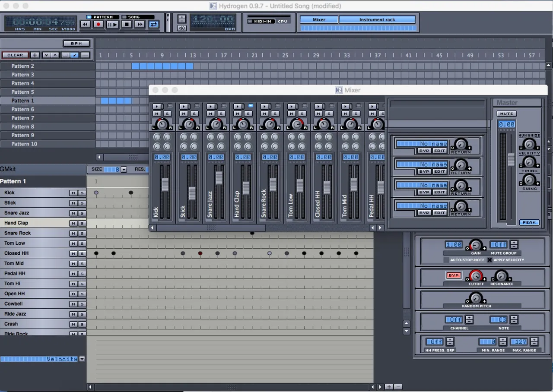Screen dimensions: 553x392
Task: Select Pattern 2 in the pattern list
Action: pyautogui.click(x=48, y=66)
